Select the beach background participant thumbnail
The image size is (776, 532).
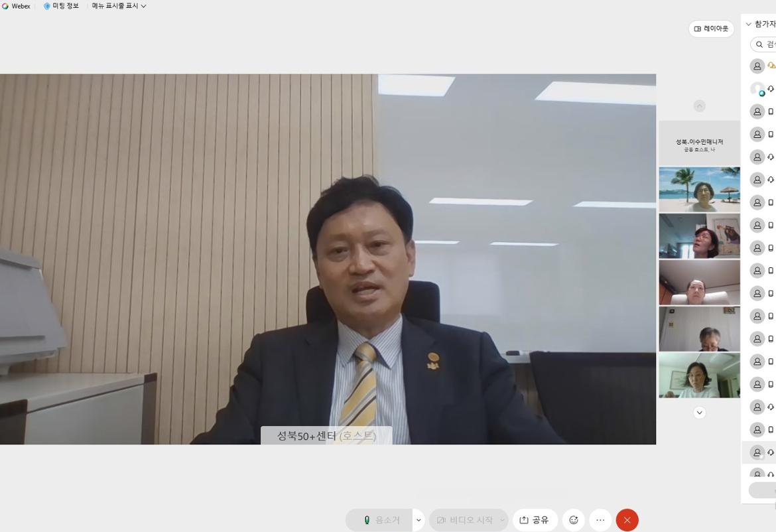[x=699, y=188]
